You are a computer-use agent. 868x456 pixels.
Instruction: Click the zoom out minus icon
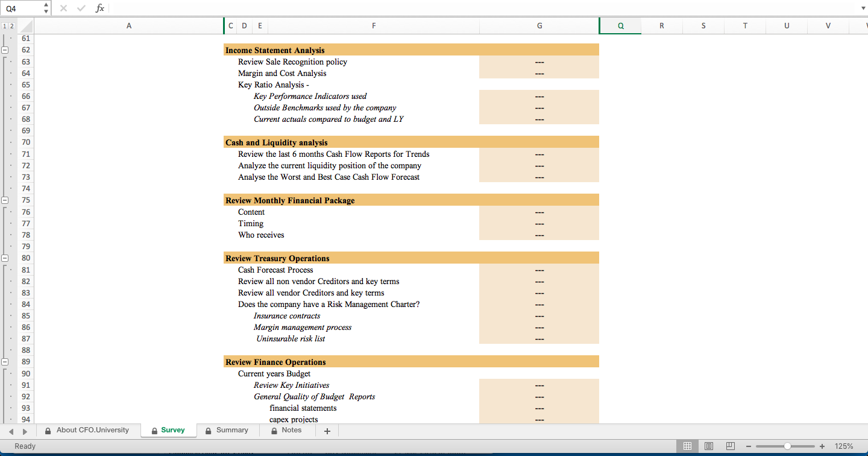tap(749, 446)
